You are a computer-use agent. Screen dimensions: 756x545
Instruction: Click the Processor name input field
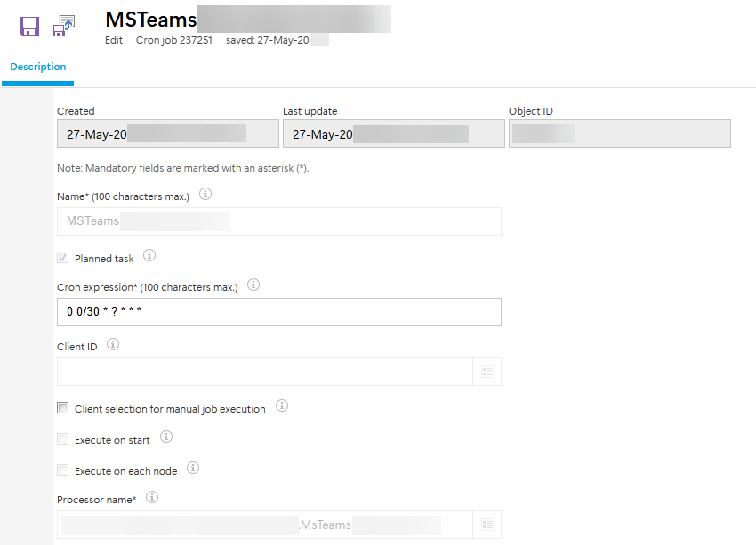click(x=265, y=525)
